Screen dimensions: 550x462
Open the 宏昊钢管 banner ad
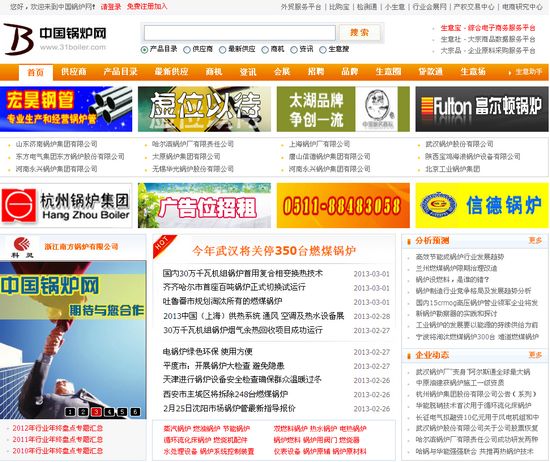pyautogui.click(x=66, y=109)
